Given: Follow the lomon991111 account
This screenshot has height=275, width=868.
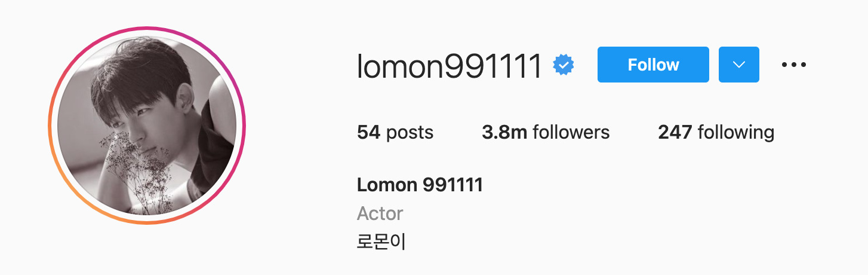Looking at the screenshot, I should click(653, 65).
